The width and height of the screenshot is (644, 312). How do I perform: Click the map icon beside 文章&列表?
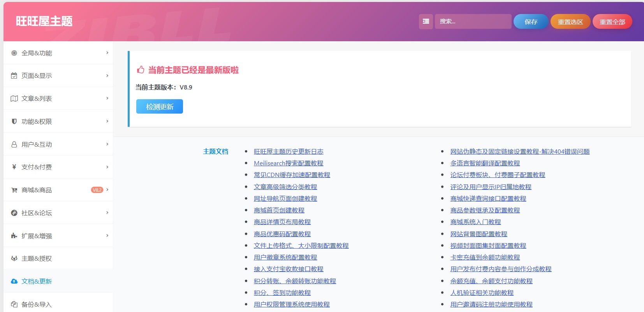14,98
